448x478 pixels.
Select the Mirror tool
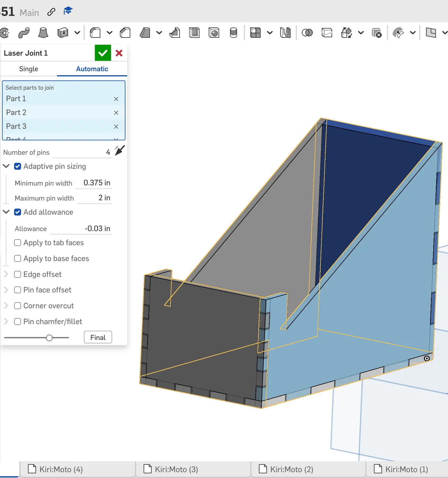point(285,33)
